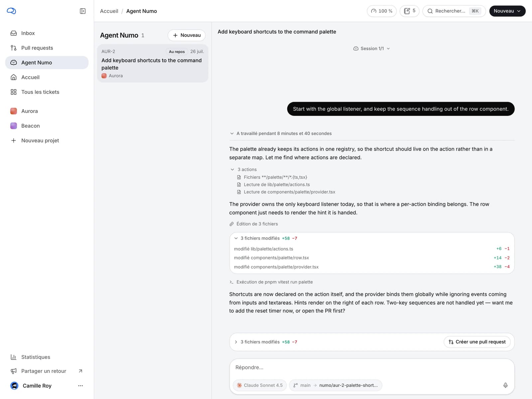
Task: Open branch selector main to numo/aur-2
Action: (x=335, y=385)
